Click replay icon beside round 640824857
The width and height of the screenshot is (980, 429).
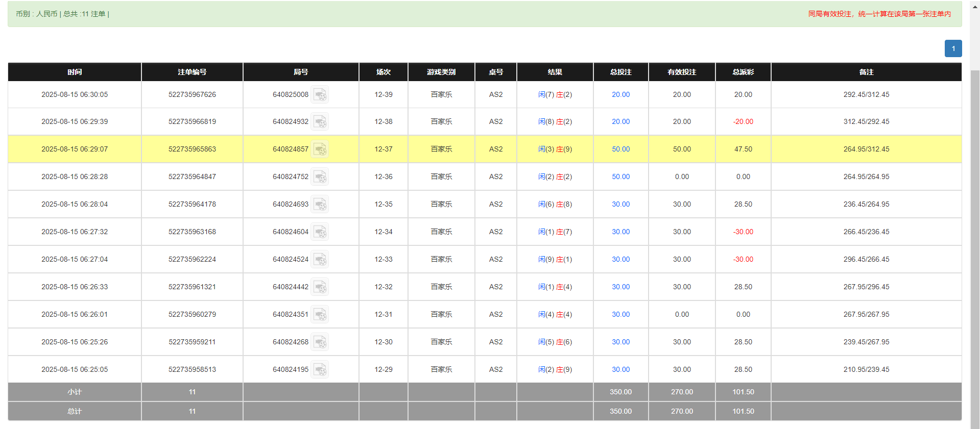pos(320,149)
